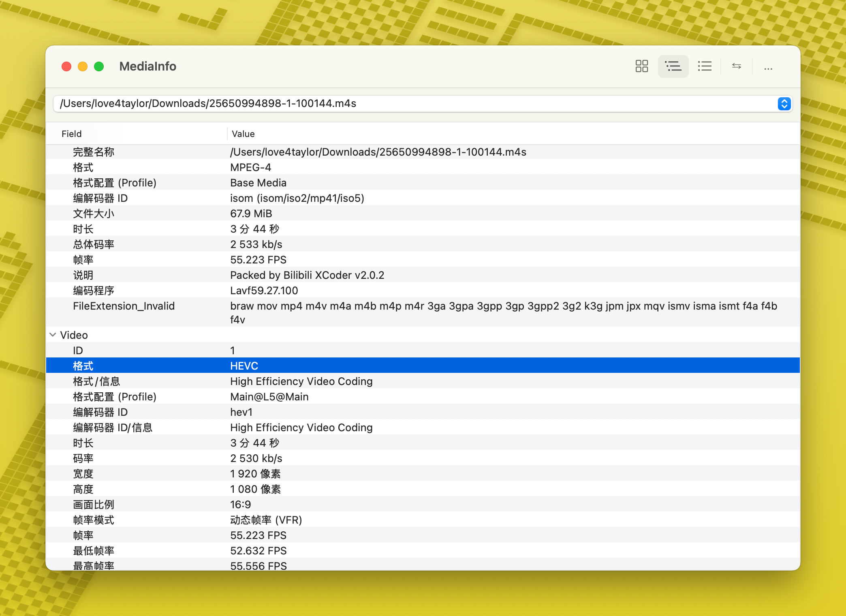Select the tree outline view icon
Image resolution: width=846 pixels, height=616 pixels.
pyautogui.click(x=673, y=66)
